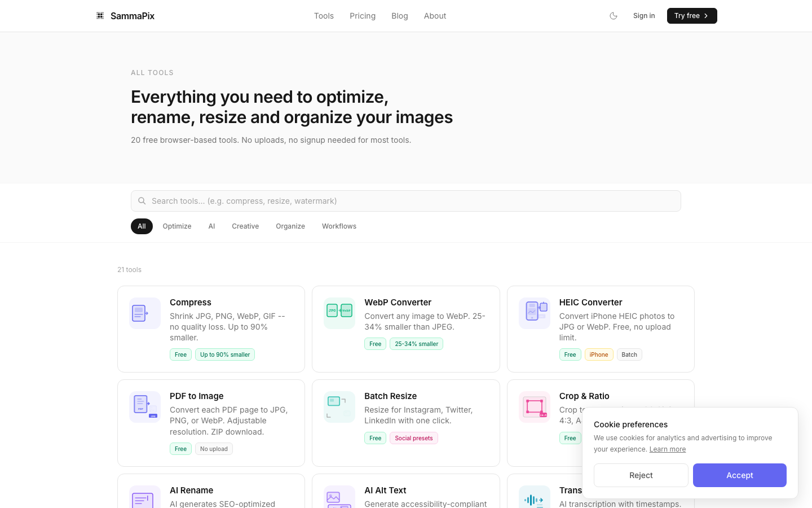Viewport: 812px width, 508px height.
Task: Click the SammaPix grid logo icon
Action: [100, 15]
